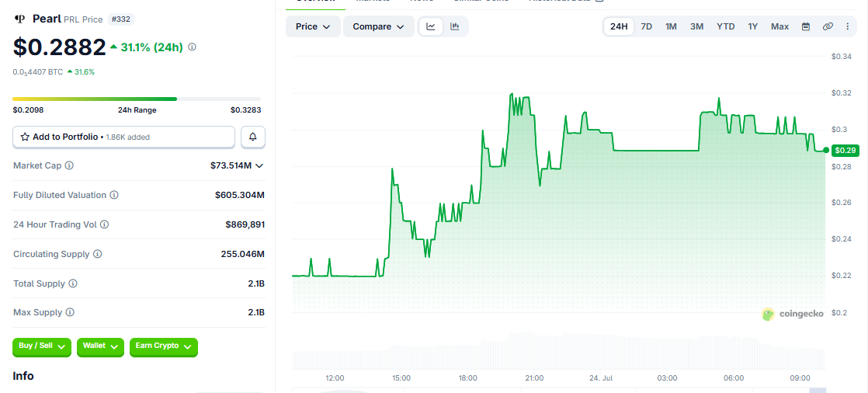Screen dimensions: 868x393
Task: Click the $0.29 current price marker
Action: (845, 150)
